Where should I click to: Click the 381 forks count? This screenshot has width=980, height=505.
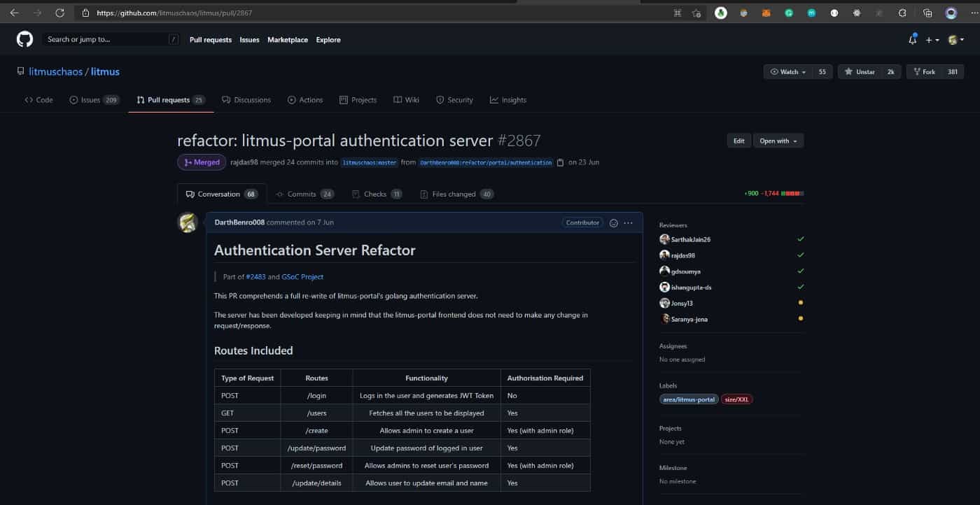(x=952, y=71)
